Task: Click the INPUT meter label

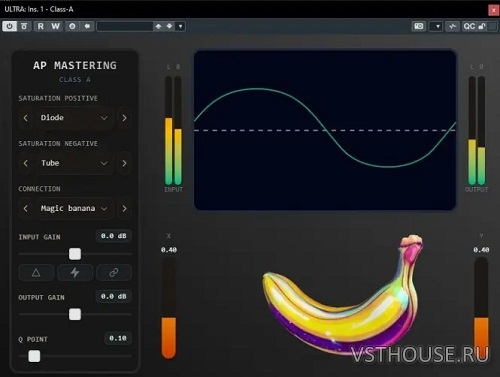Action: pos(173,190)
